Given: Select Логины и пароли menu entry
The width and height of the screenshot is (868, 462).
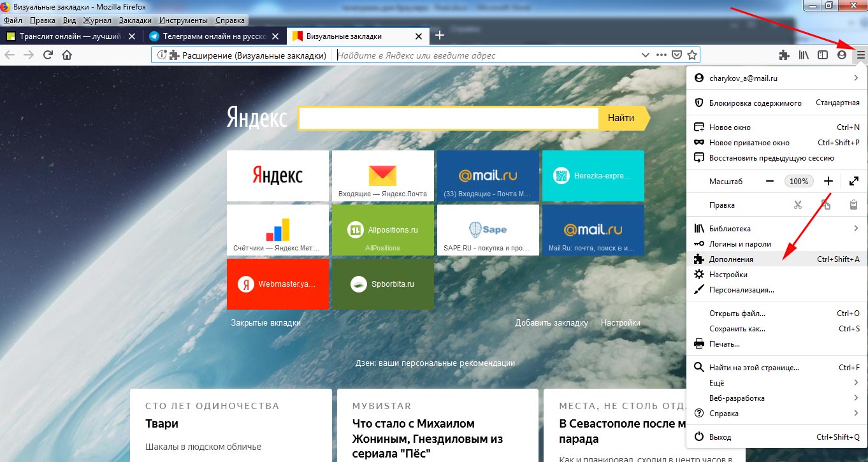Looking at the screenshot, I should [776, 244].
